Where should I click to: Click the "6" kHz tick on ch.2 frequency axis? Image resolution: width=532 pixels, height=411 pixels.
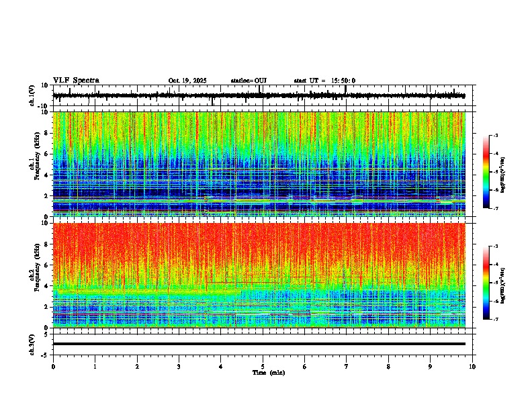[x=46, y=265]
